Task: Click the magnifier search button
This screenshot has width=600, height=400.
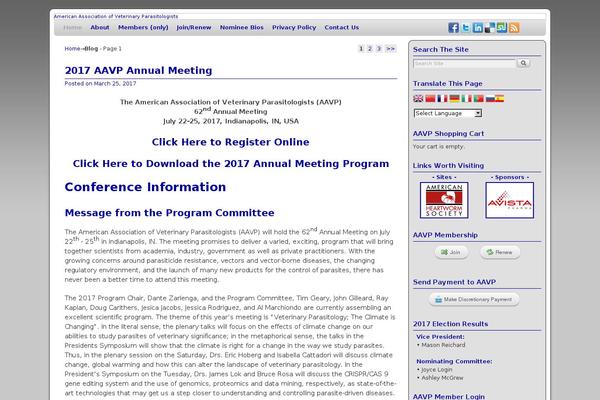Action: click(523, 63)
